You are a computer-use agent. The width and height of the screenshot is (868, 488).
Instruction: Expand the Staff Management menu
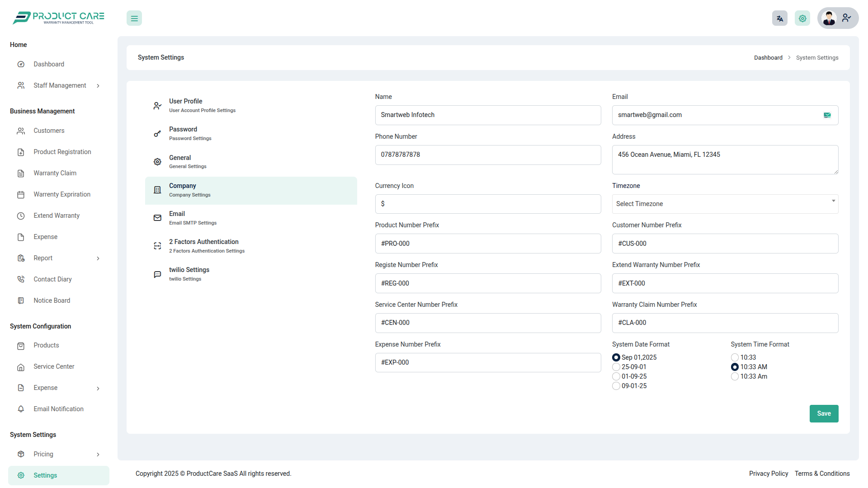click(59, 85)
